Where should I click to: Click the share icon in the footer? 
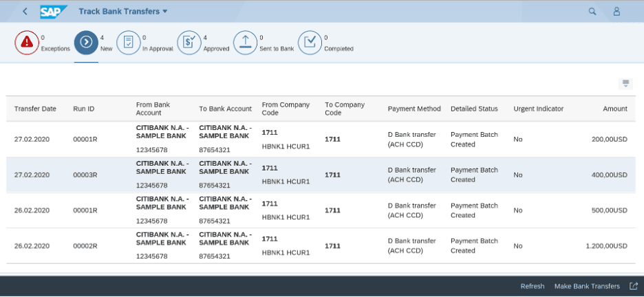click(x=633, y=286)
